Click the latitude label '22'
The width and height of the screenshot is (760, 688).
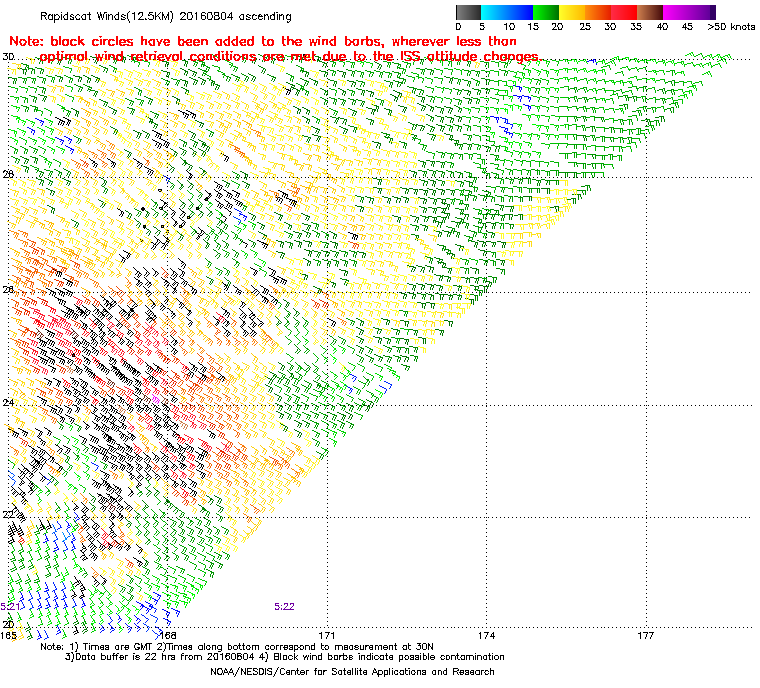click(8, 514)
